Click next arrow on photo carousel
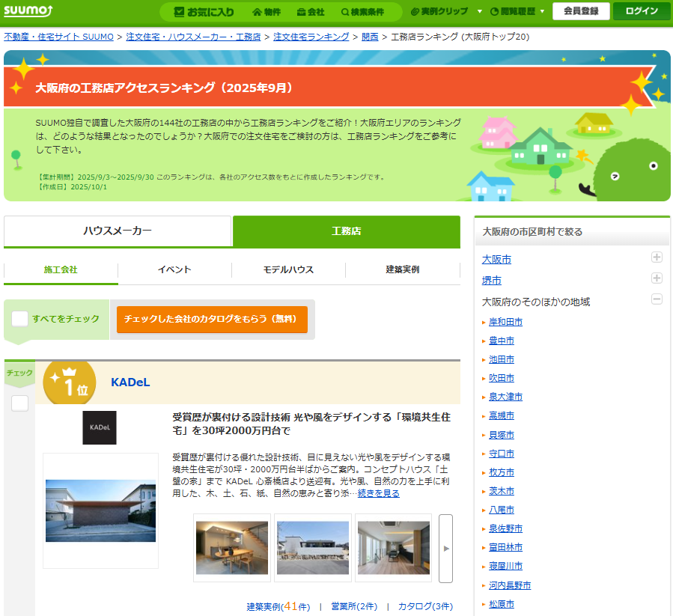The image size is (673, 616). click(x=445, y=548)
